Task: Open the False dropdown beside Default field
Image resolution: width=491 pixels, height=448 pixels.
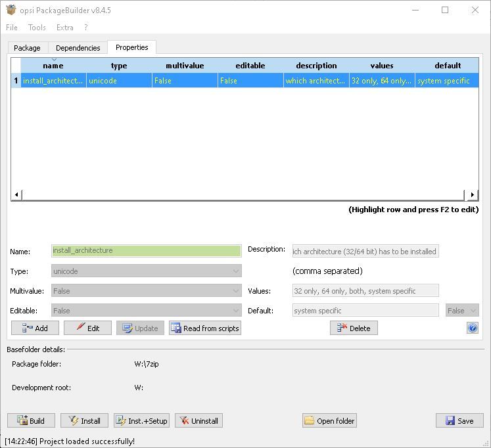Action: pyautogui.click(x=462, y=310)
